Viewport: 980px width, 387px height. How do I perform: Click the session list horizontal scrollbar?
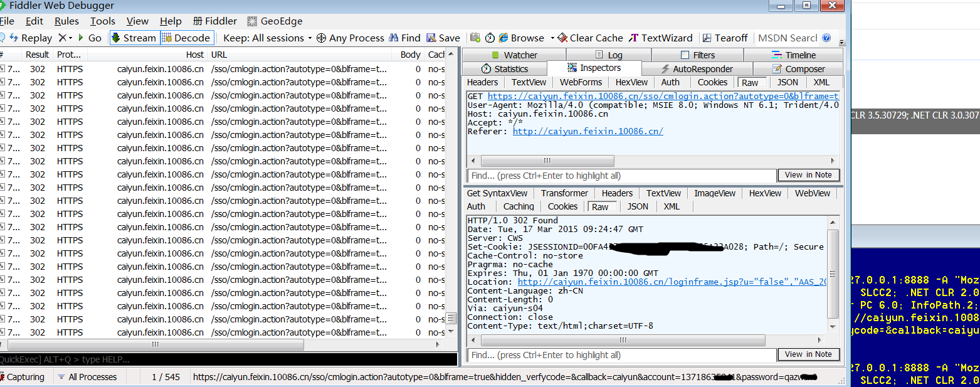tap(155, 345)
